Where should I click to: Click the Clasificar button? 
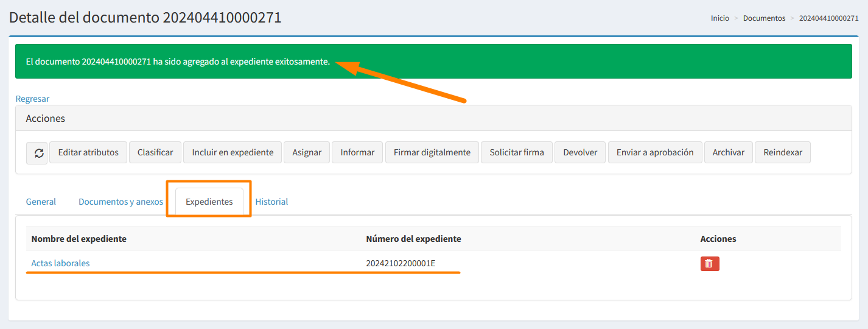tap(155, 152)
